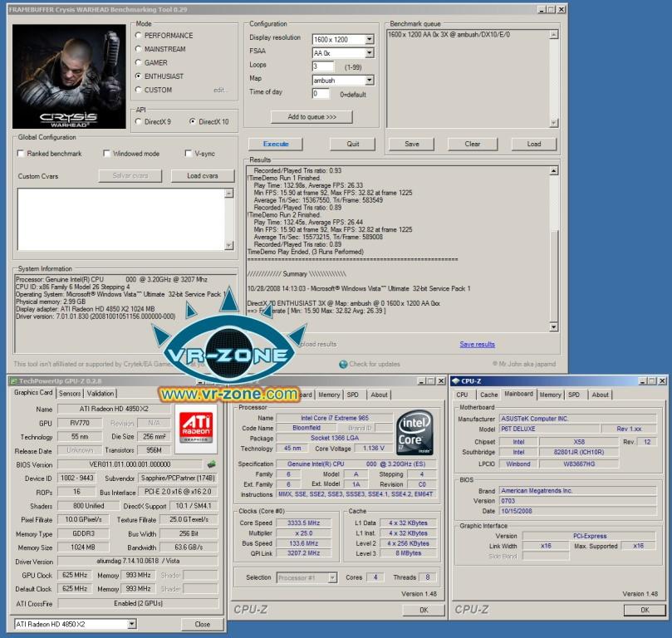672x638 pixels.
Task: Open Memory tab in right CPU-Z window
Action: point(550,395)
